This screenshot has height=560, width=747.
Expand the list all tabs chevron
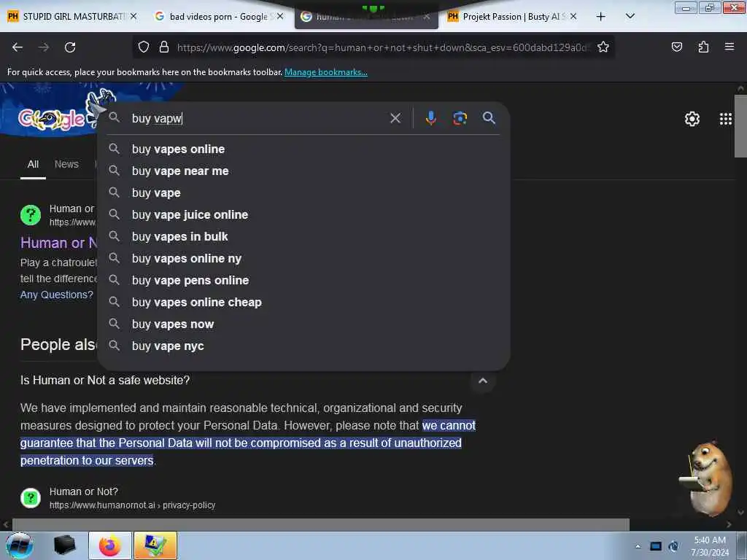point(630,17)
